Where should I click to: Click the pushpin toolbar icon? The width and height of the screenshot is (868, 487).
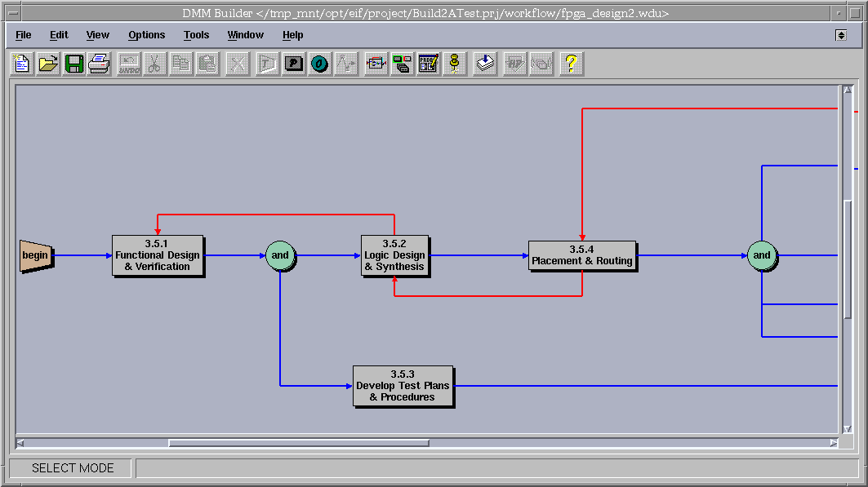click(x=455, y=64)
